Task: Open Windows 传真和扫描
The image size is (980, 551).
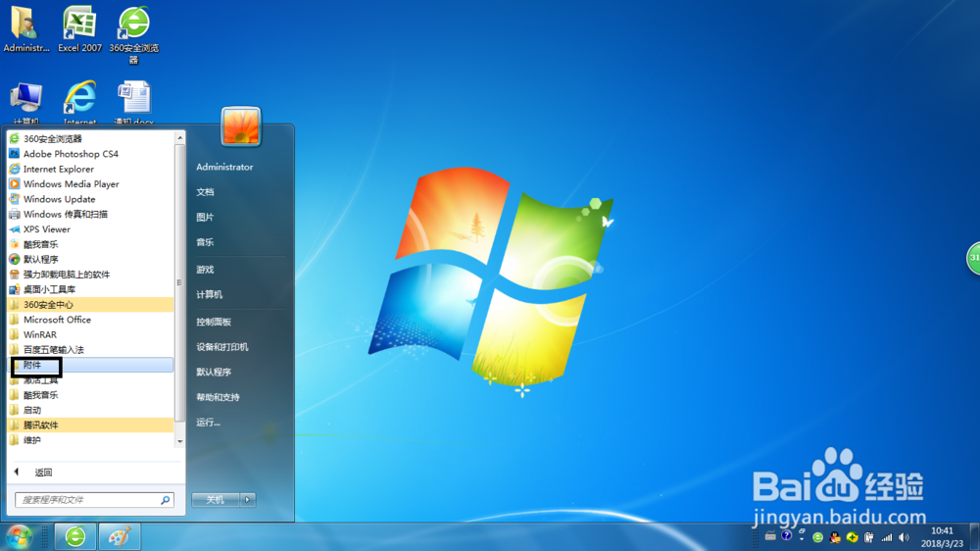Action: point(90,214)
